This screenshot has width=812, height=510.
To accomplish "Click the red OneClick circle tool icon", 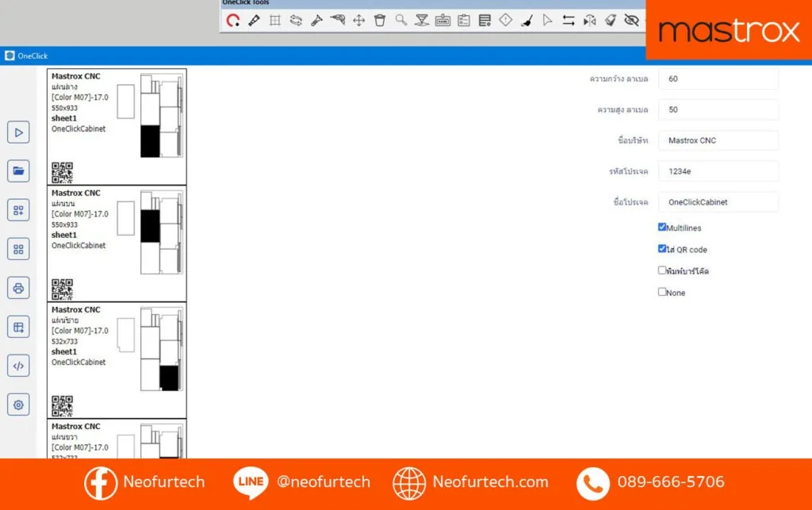I will tap(233, 20).
